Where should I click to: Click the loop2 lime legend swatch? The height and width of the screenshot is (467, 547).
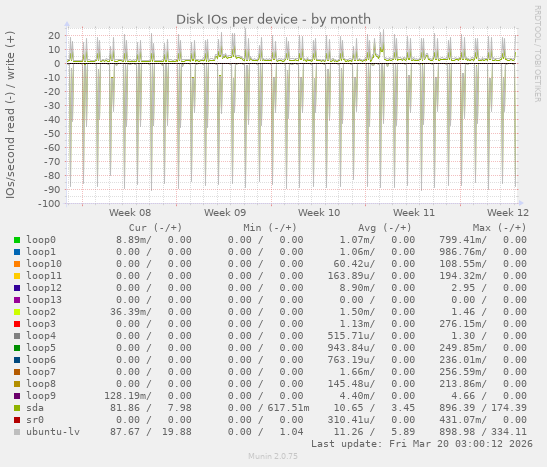pos(17,312)
